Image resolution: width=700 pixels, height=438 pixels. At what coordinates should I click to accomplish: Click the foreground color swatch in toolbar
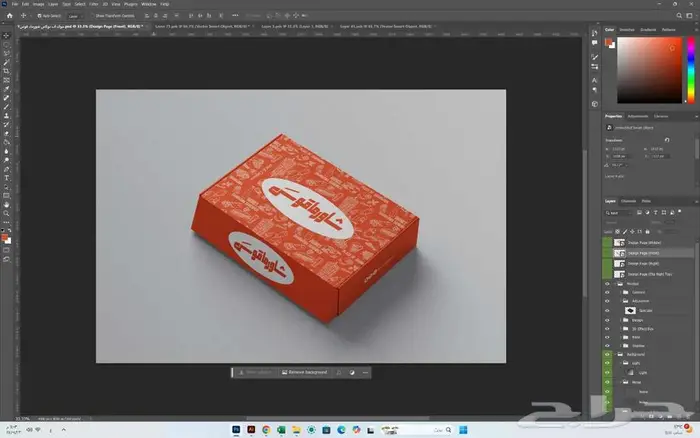click(4, 238)
